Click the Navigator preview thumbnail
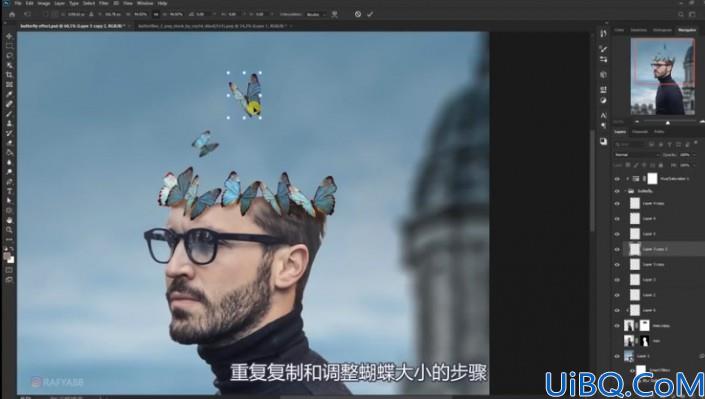Screen dimensions: 705x399 click(662, 76)
